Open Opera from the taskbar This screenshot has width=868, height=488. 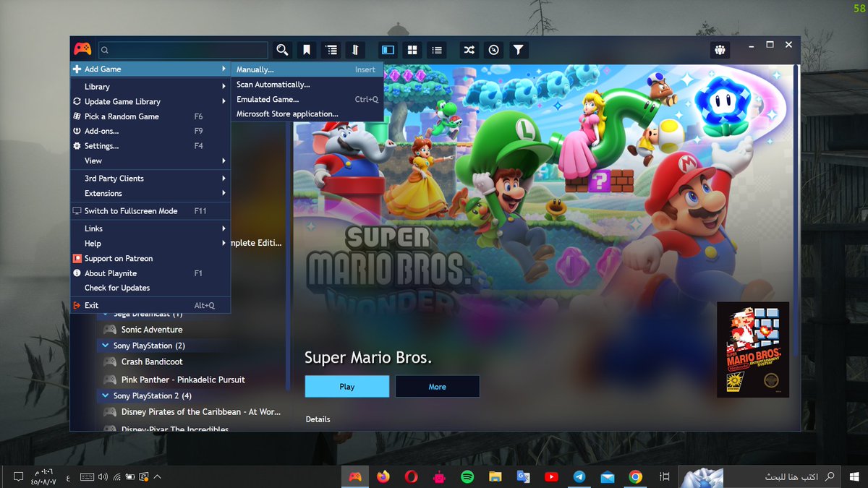[x=411, y=476]
